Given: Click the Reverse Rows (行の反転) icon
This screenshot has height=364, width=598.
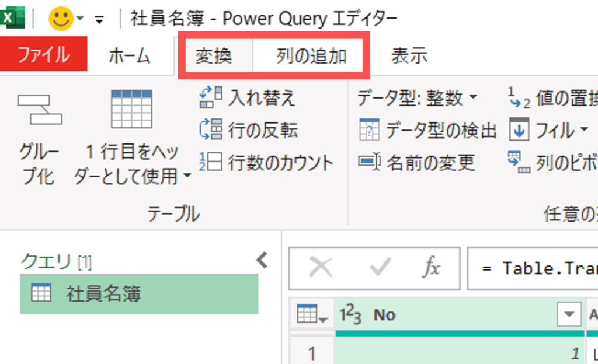Looking at the screenshot, I should 211,130.
